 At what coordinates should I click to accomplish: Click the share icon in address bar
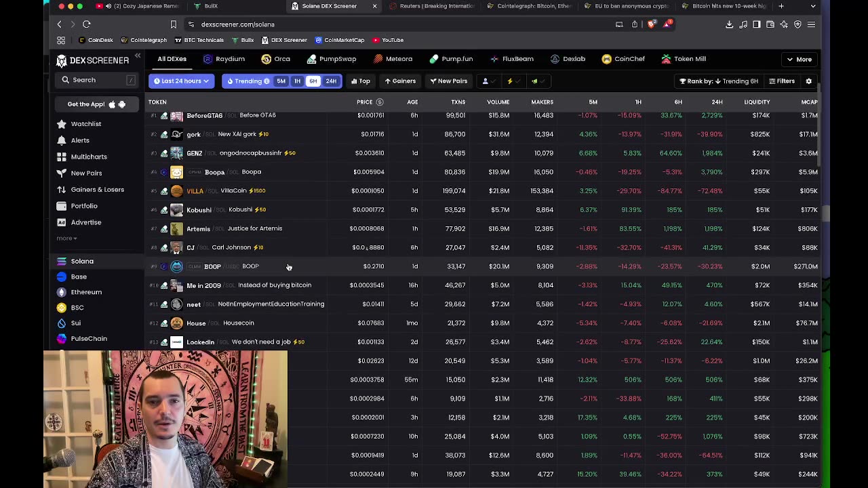point(635,24)
